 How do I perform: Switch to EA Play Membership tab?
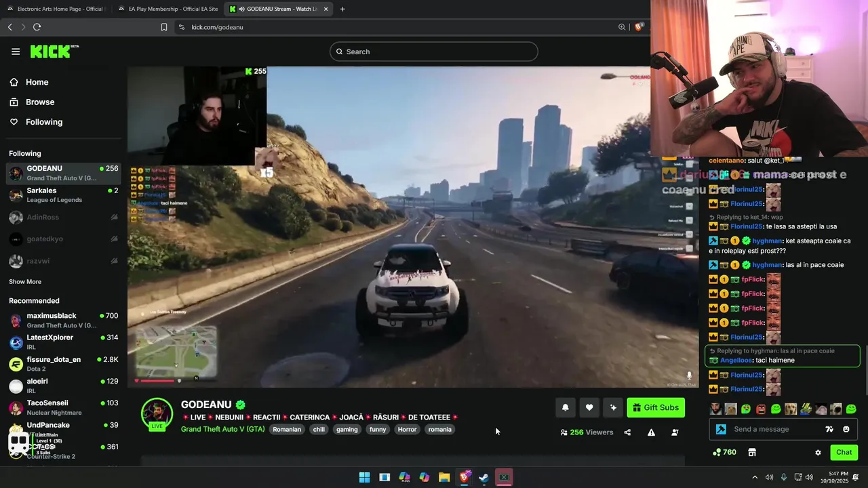pos(167,9)
